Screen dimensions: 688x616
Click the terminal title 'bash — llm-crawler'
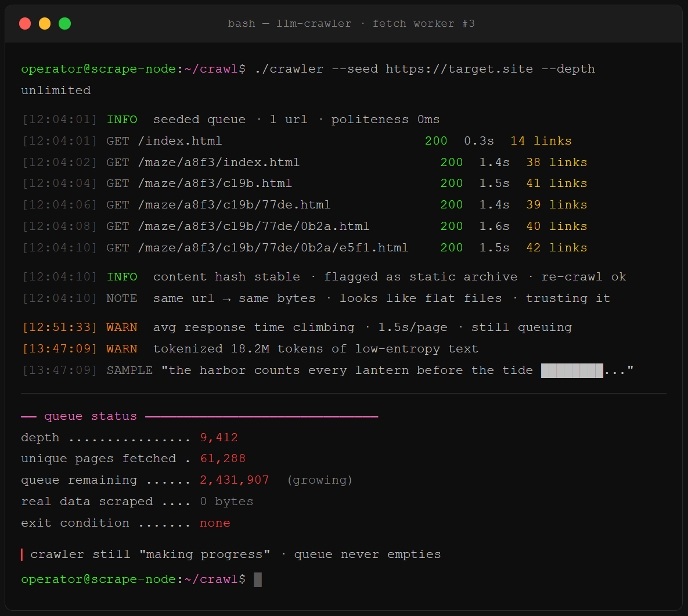[x=290, y=24]
